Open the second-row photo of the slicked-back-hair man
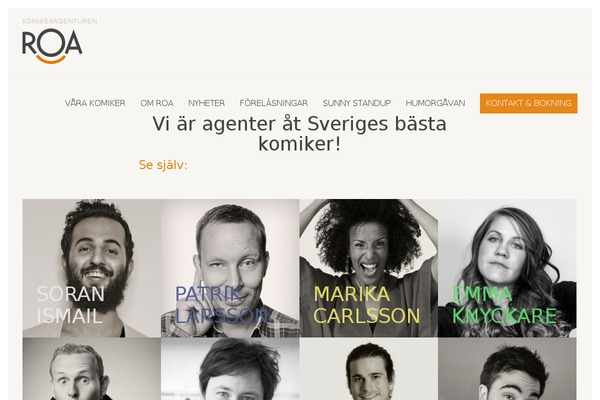Image resolution: width=600 pixels, height=400 pixels. coord(368,369)
